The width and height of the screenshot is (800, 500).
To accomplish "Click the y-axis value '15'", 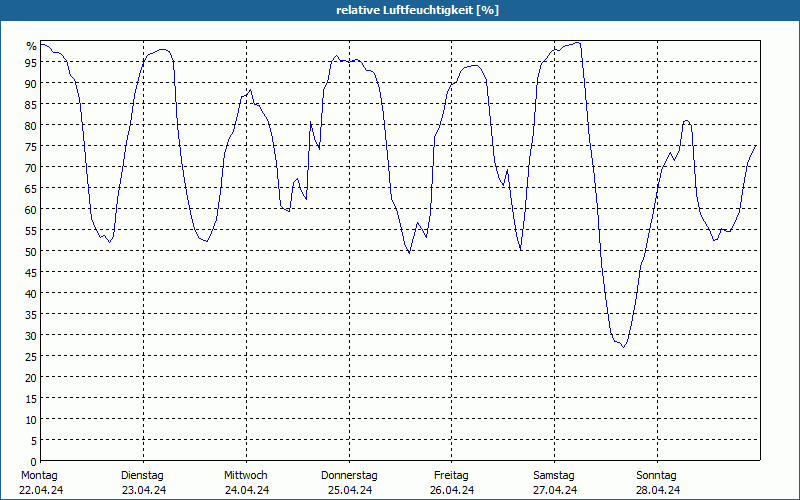I will point(31,398).
